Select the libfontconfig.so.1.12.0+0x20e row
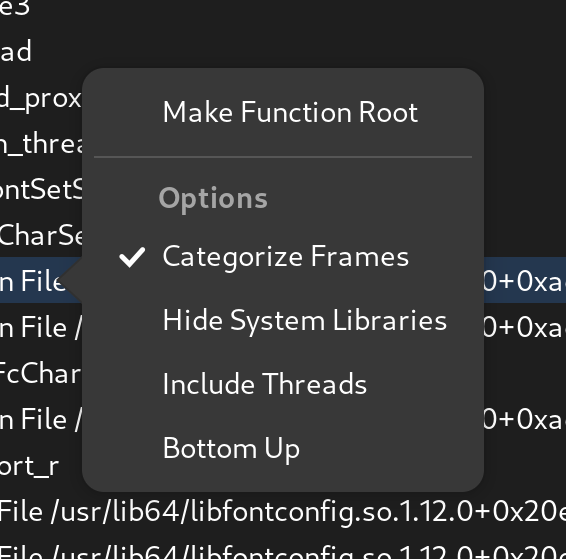 point(283,512)
